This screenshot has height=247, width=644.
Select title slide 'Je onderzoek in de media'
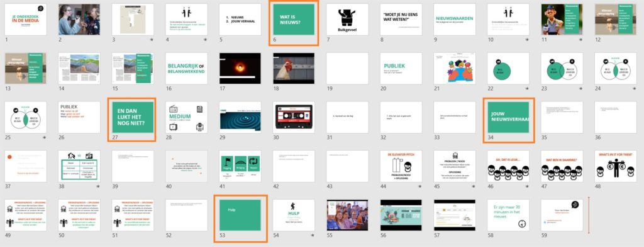(x=25, y=20)
